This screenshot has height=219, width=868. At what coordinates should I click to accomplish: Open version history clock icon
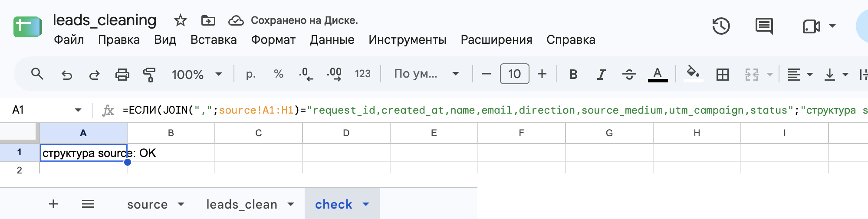(721, 26)
